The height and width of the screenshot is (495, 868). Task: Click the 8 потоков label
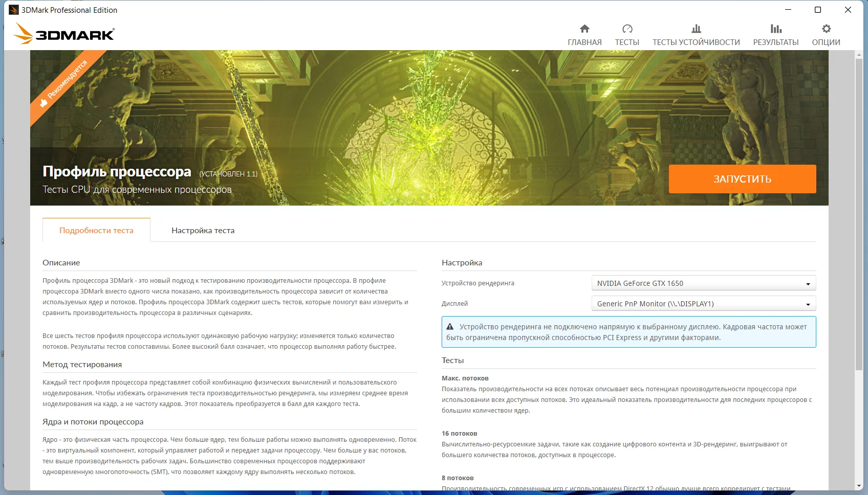point(458,478)
